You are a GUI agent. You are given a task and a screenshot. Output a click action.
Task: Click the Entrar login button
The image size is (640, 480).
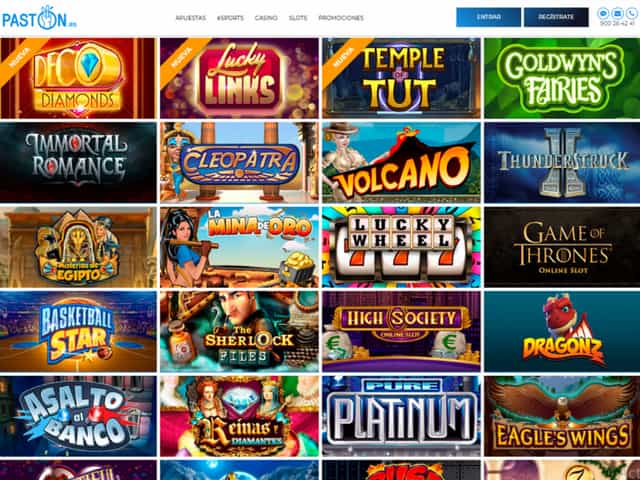click(488, 17)
